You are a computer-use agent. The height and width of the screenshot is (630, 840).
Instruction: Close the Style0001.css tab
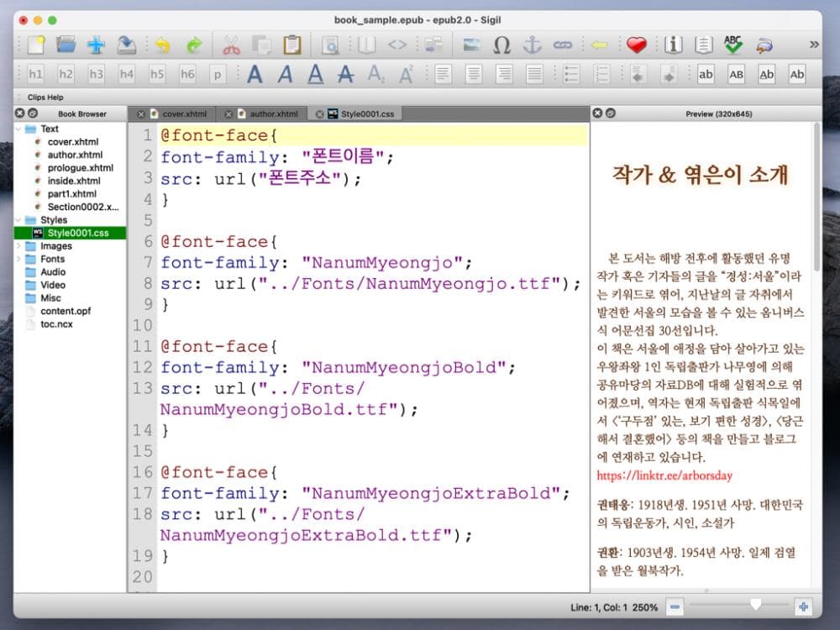[x=319, y=114]
